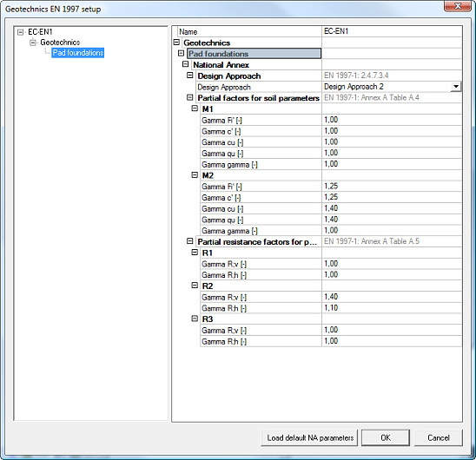Image resolution: width=476 pixels, height=460 pixels.
Task: Collapse the National Annex section
Action: (x=186, y=64)
